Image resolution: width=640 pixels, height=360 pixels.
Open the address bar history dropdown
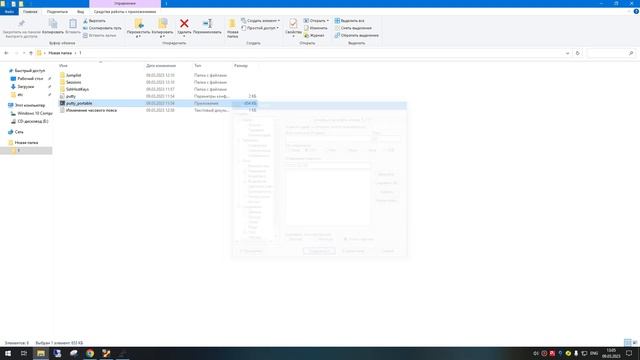(x=567, y=53)
